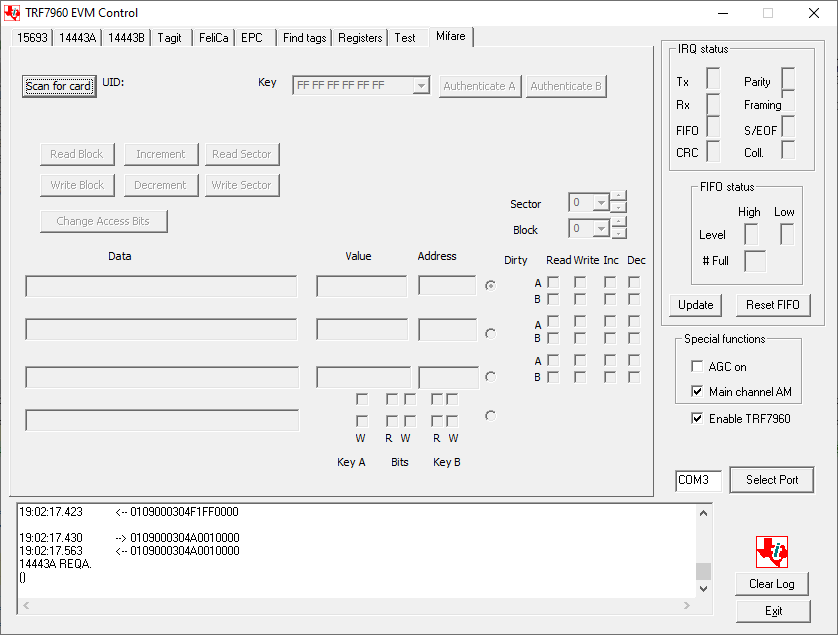This screenshot has height=635, width=840.
Task: Go to the Find tags tab
Action: pyautogui.click(x=304, y=38)
